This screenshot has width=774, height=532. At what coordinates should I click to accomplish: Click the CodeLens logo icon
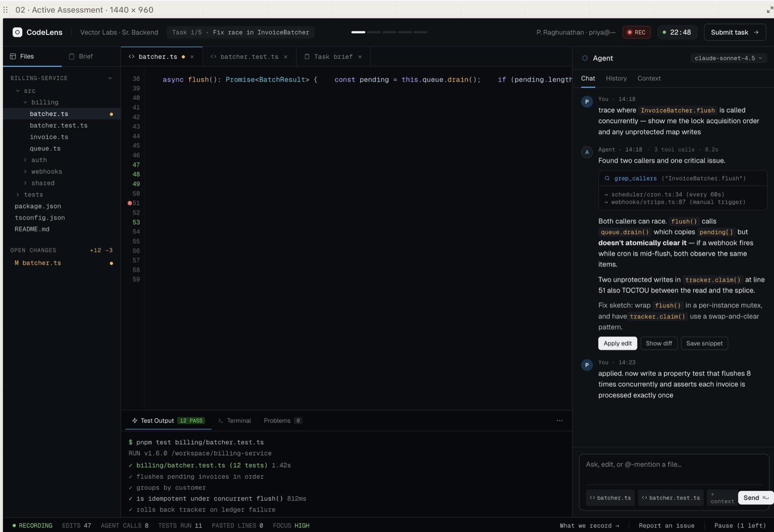pos(17,32)
